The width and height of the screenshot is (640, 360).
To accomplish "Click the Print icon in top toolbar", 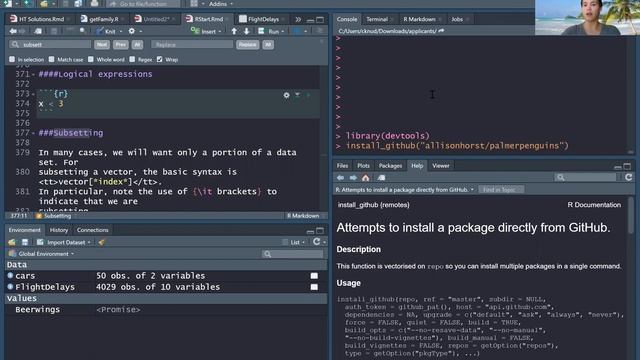I will pyautogui.click(x=94, y=3).
